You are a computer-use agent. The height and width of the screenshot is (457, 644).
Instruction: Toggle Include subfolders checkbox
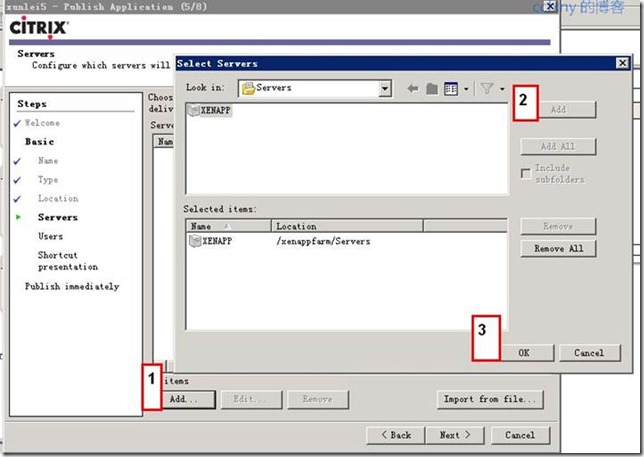point(525,174)
